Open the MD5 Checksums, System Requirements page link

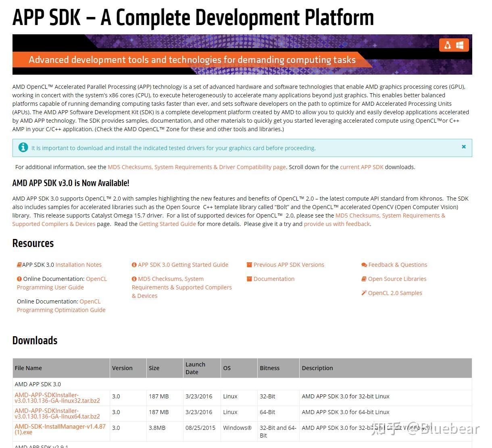click(x=196, y=167)
